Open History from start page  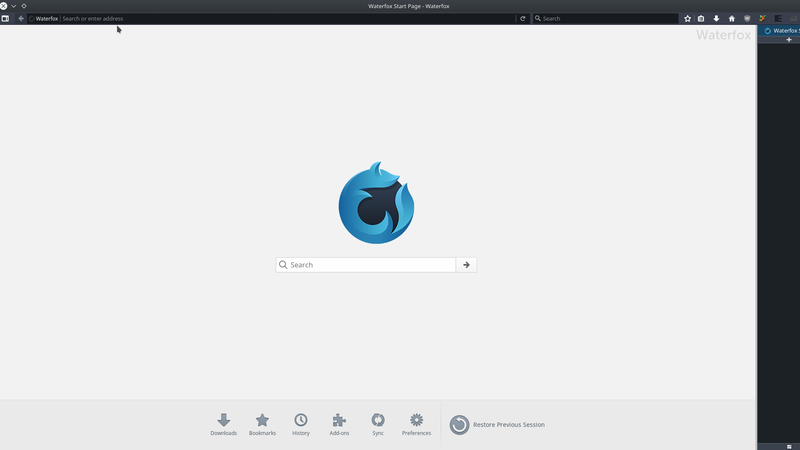[301, 424]
